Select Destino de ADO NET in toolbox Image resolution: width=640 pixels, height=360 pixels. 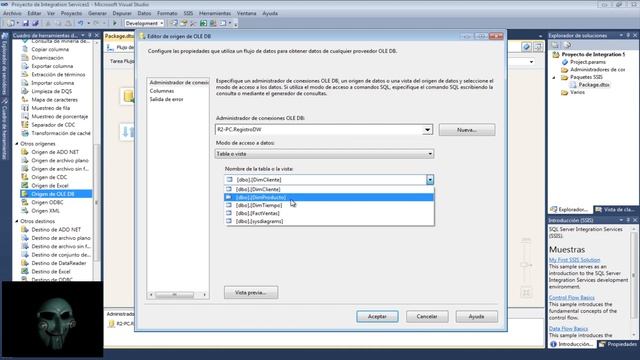coord(56,229)
